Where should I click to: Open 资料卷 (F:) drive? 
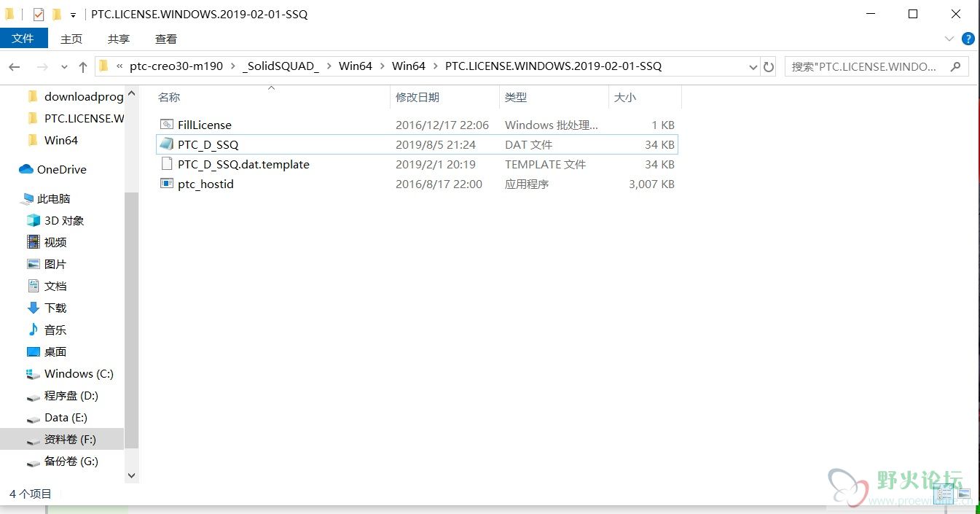tap(70, 439)
